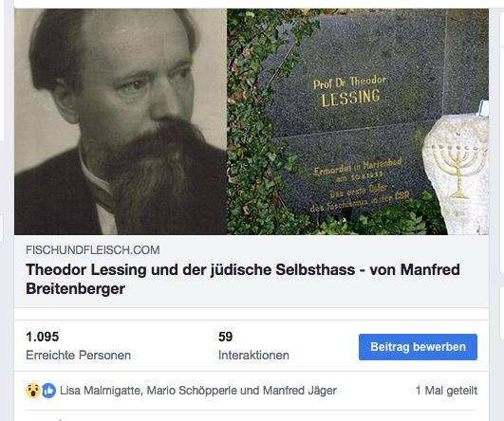Click the Erreichte Personen label
The height and width of the screenshot is (421, 504).
point(78,356)
